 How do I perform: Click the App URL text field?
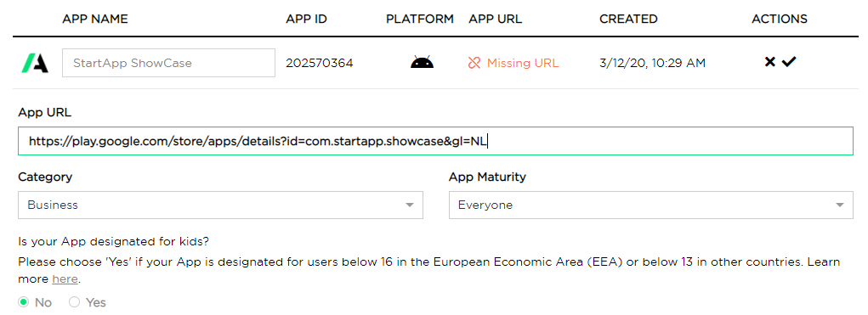[435, 142]
